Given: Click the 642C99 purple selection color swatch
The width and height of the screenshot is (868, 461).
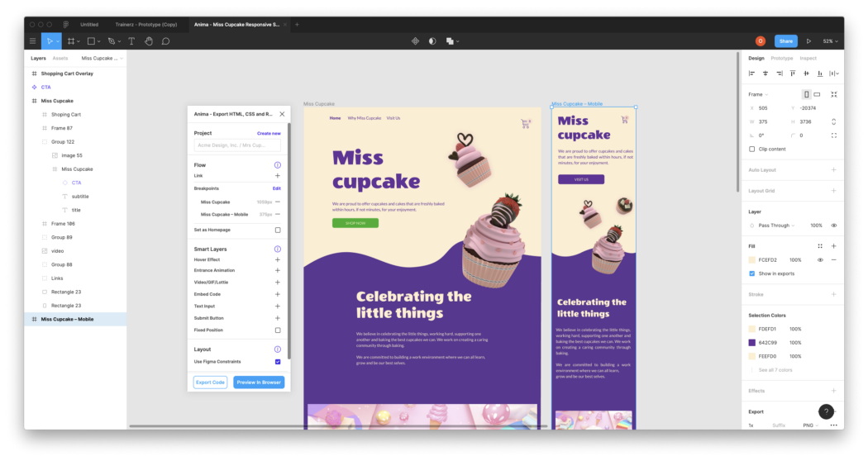Looking at the screenshot, I should coord(751,343).
